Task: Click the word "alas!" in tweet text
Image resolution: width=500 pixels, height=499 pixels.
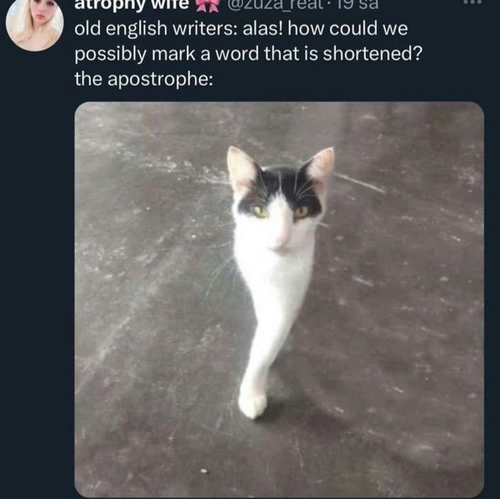Action: click(x=262, y=29)
